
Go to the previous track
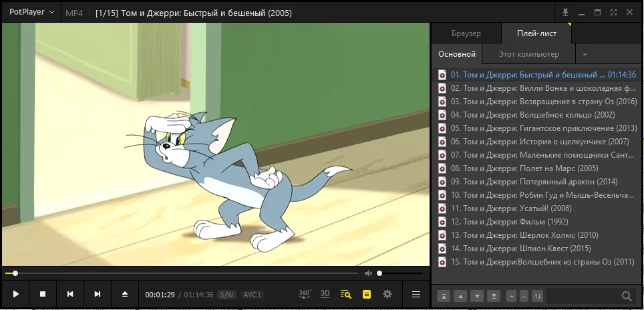click(x=70, y=294)
